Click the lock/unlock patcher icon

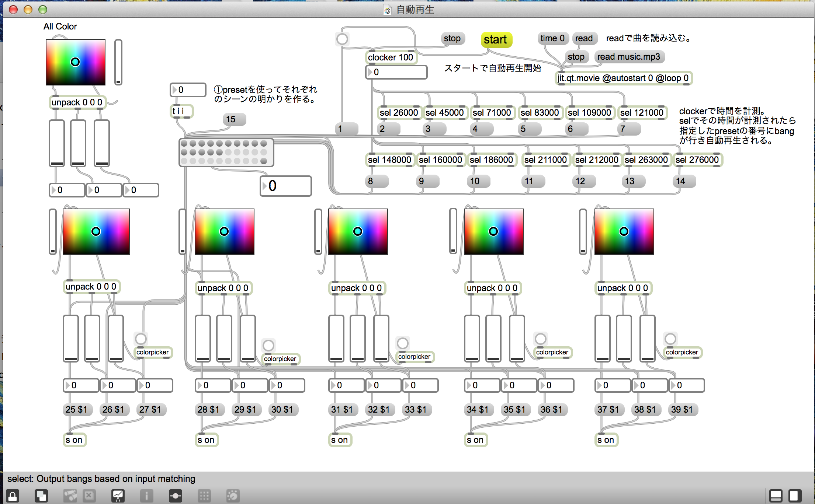(x=13, y=496)
